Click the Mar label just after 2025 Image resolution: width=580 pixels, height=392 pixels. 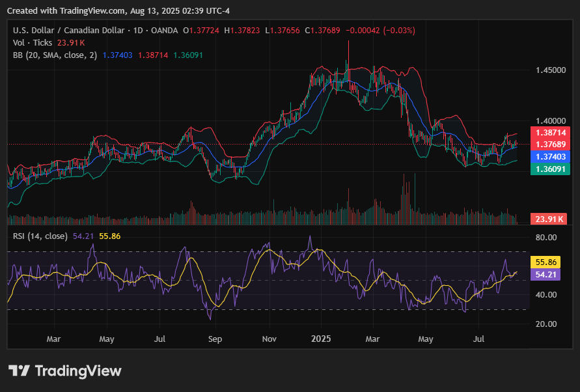372,339
